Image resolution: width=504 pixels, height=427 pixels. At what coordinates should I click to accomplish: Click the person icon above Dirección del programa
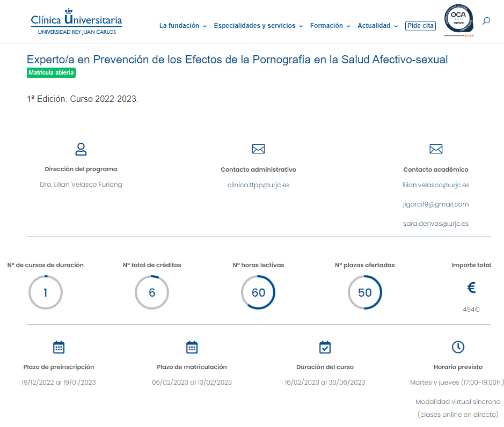pos(81,149)
